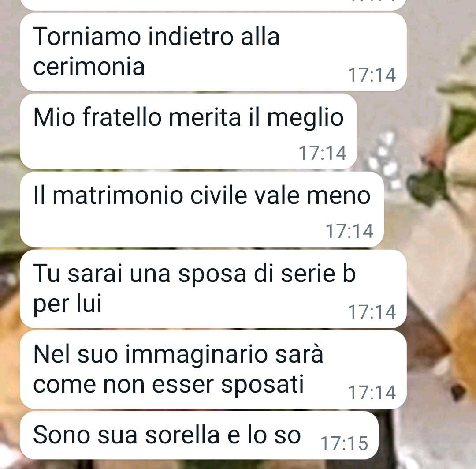Tap the "Mio fratello merita il meglio" message

[188, 131]
